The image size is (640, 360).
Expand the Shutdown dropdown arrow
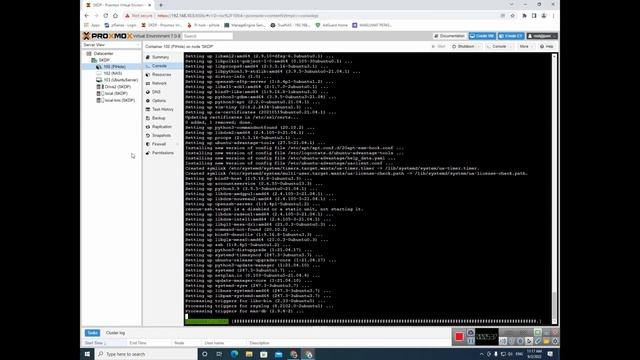point(479,47)
